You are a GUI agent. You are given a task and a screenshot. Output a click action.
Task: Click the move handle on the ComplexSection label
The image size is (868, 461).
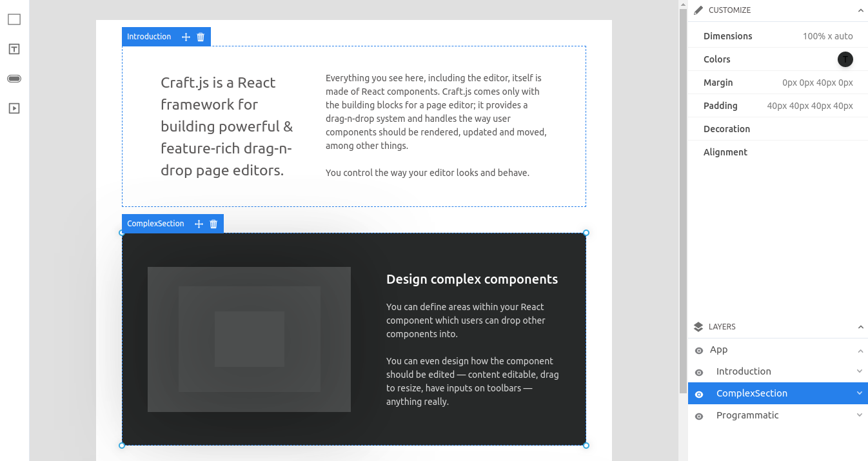coord(199,224)
